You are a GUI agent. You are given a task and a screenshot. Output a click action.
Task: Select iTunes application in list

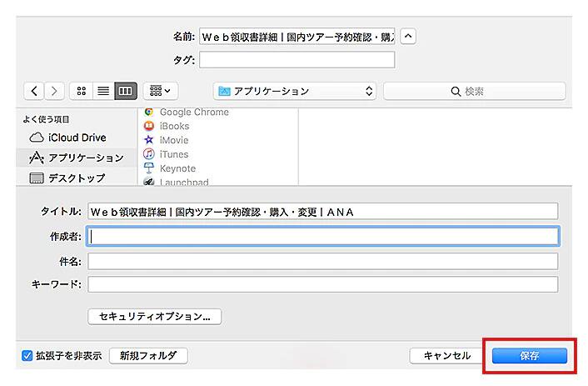(174, 154)
